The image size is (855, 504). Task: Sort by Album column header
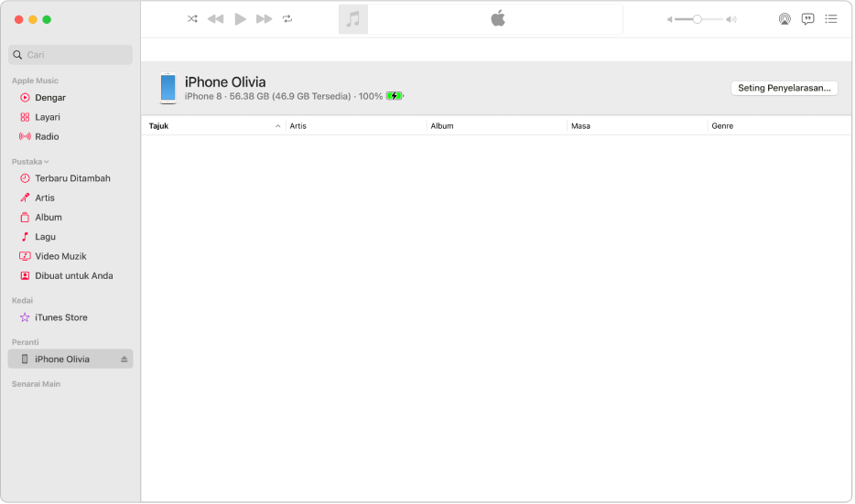(496, 126)
